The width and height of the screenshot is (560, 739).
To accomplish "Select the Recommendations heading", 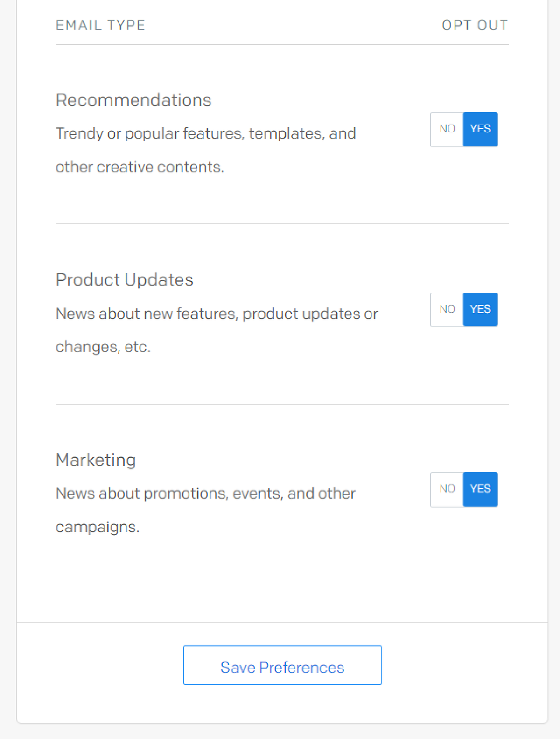I will [x=133, y=100].
